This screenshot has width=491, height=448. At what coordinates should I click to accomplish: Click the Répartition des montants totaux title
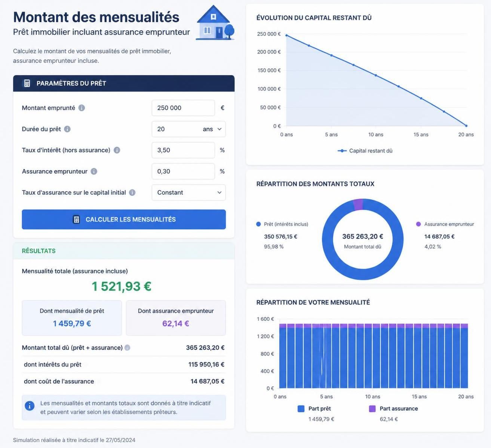(x=315, y=184)
